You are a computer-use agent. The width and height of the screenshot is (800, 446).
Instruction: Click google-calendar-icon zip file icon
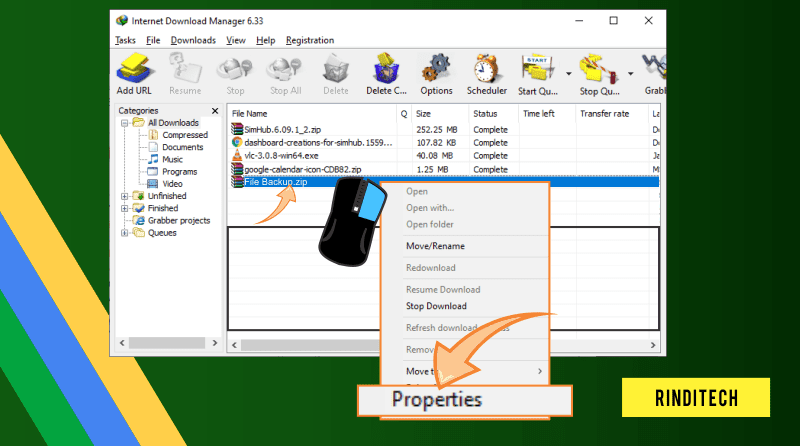pos(237,169)
